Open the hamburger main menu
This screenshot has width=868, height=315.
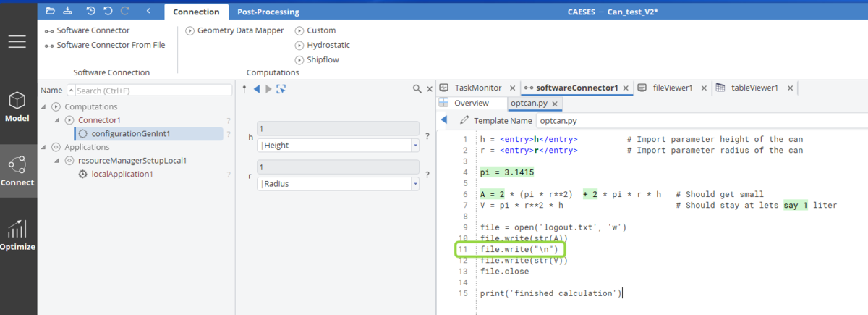(x=17, y=41)
